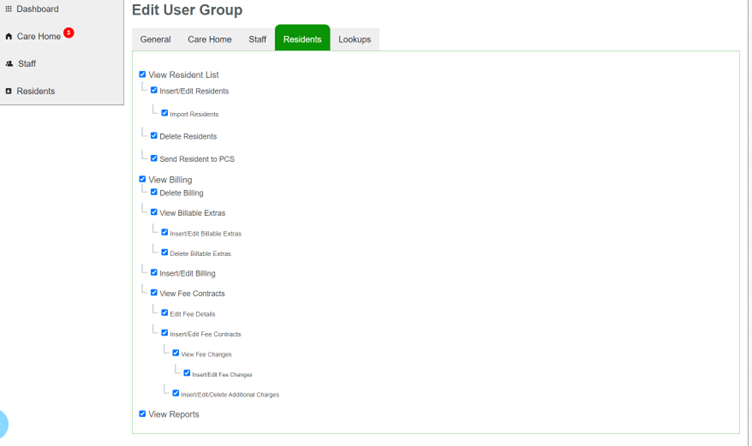
Task: Open the Staff link in the sidebar
Action: (27, 64)
